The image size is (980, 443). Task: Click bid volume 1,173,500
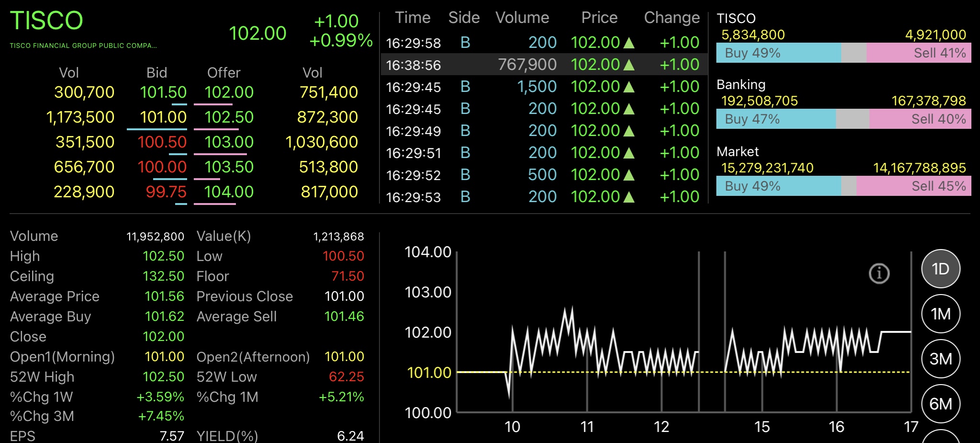80,117
